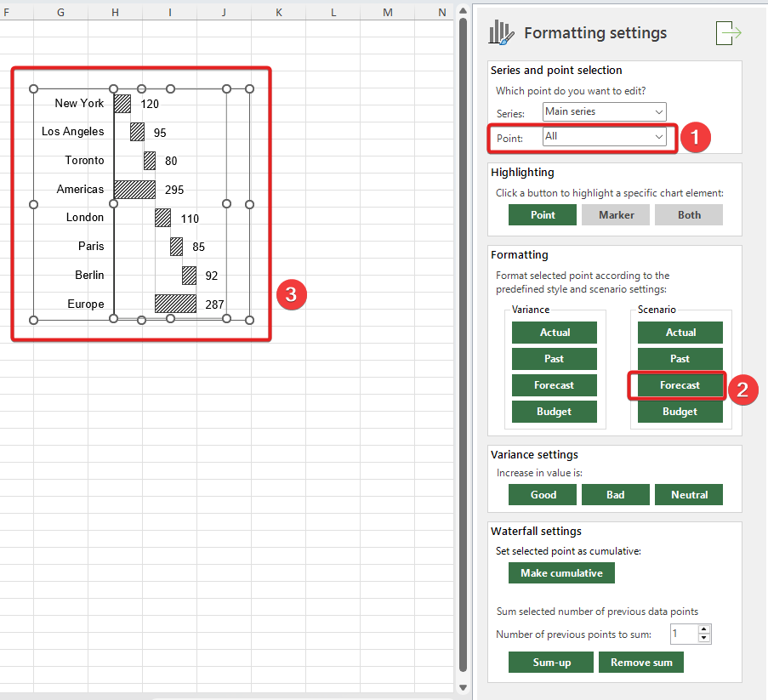Screen dimensions: 768x700
Task: Expand the Point dropdown set to All
Action: coord(604,136)
